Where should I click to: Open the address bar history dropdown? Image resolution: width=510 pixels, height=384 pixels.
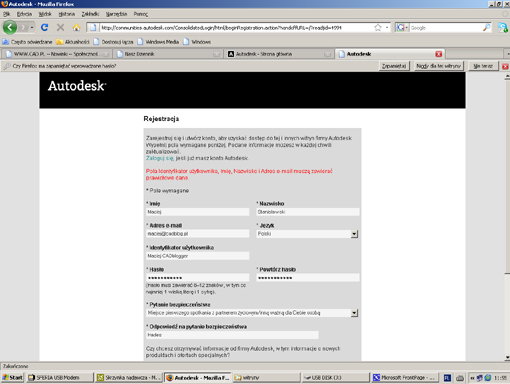[x=387, y=28]
